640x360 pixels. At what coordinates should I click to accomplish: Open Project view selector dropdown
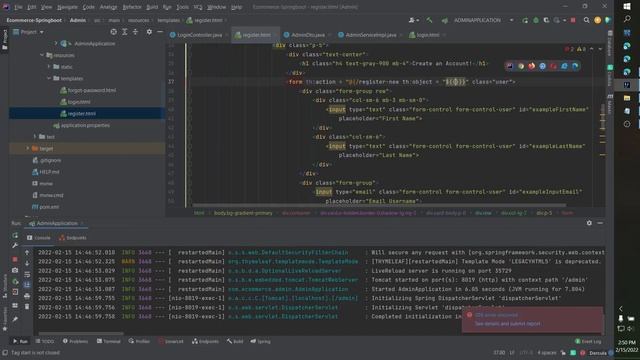coord(29,32)
